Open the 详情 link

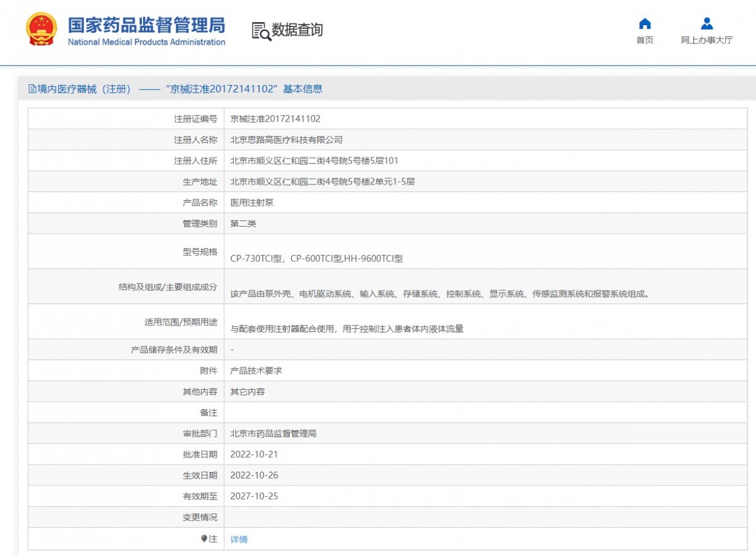click(x=239, y=539)
